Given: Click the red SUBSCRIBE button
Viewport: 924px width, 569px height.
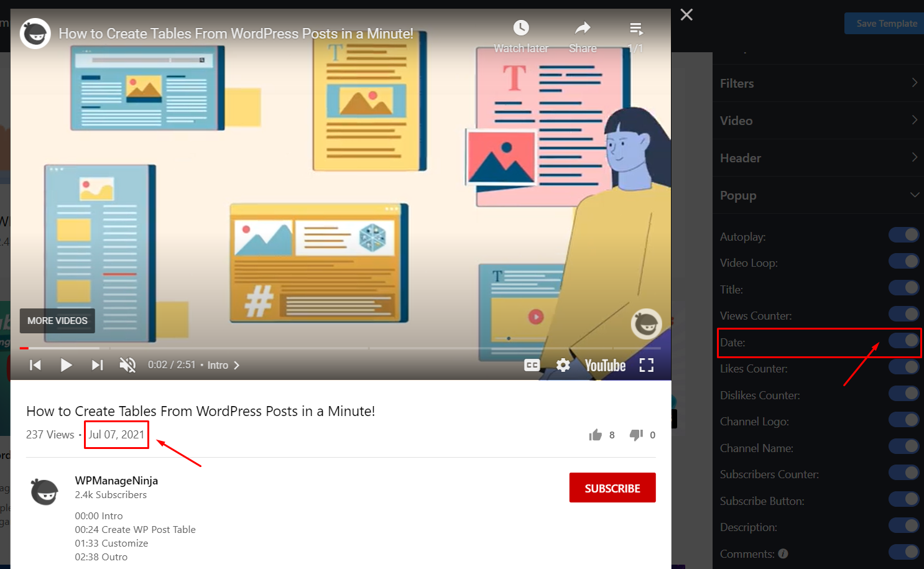Looking at the screenshot, I should [x=612, y=488].
